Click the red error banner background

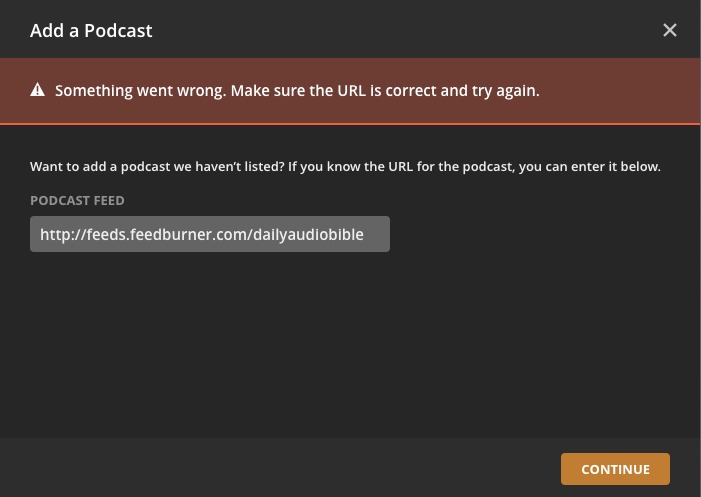tap(620, 90)
